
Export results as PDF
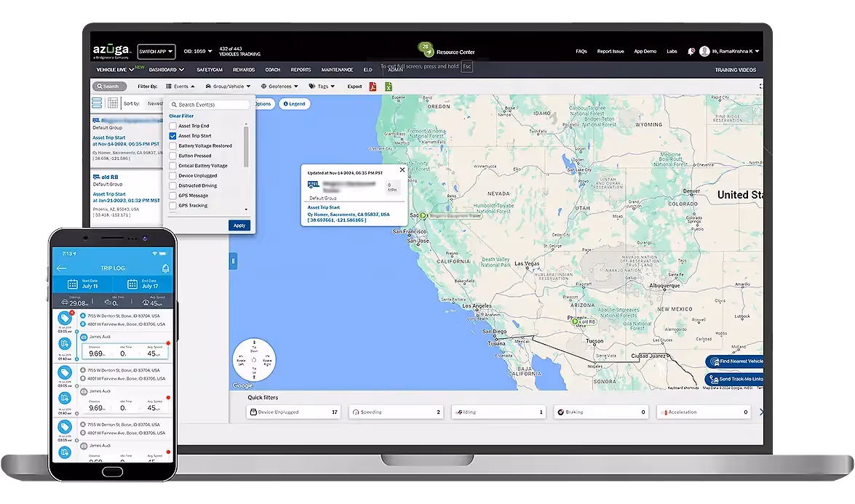point(373,87)
